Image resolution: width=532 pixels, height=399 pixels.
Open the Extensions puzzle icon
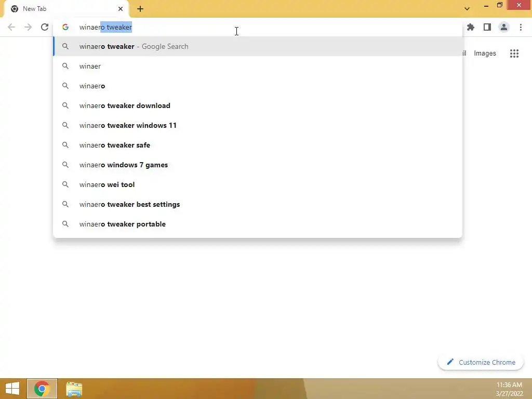point(471,27)
